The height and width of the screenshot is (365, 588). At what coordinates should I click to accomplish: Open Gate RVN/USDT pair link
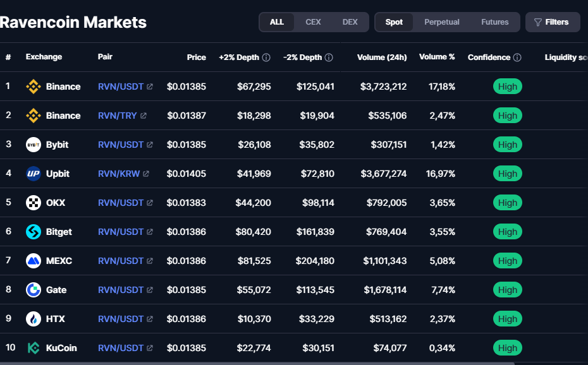coord(121,290)
